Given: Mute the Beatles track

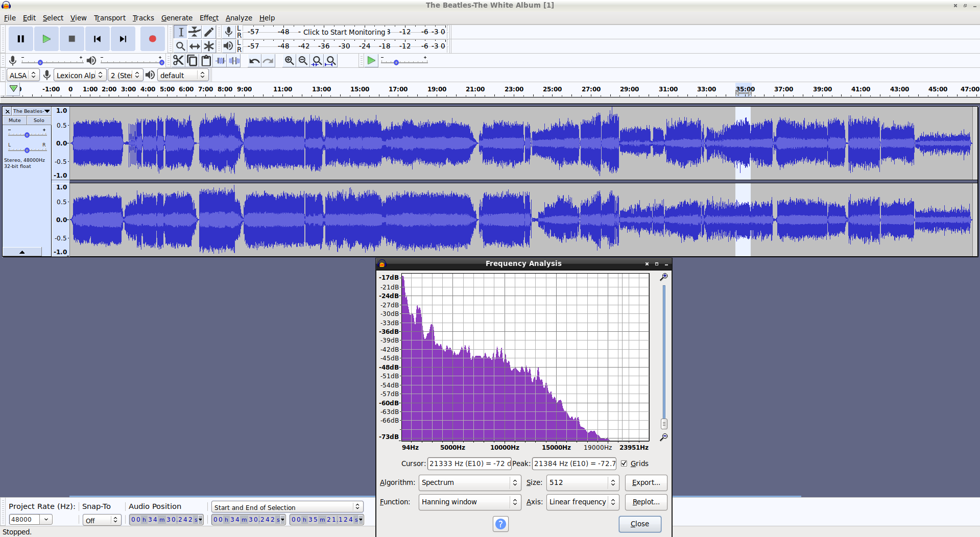Looking at the screenshot, I should [15, 120].
